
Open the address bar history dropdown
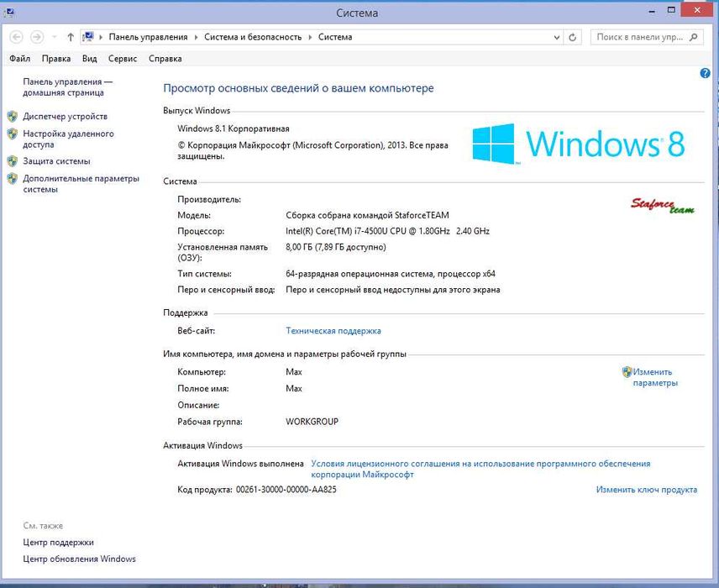tap(557, 37)
